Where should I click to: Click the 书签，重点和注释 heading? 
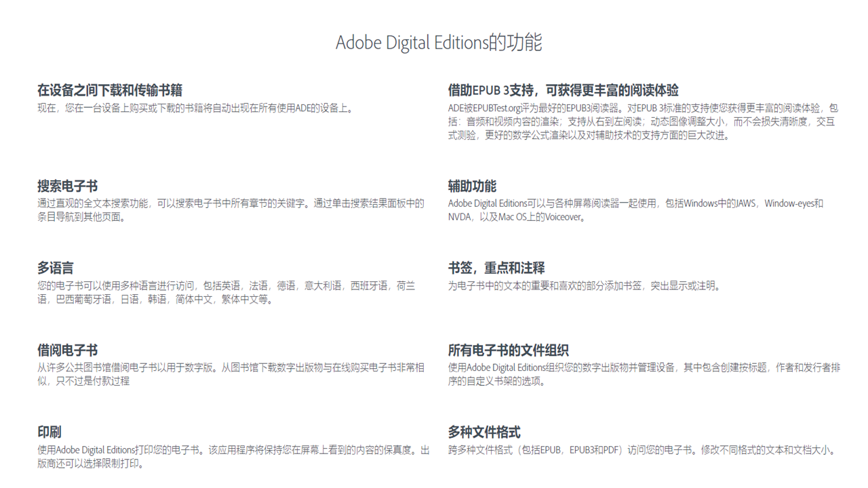496,266
